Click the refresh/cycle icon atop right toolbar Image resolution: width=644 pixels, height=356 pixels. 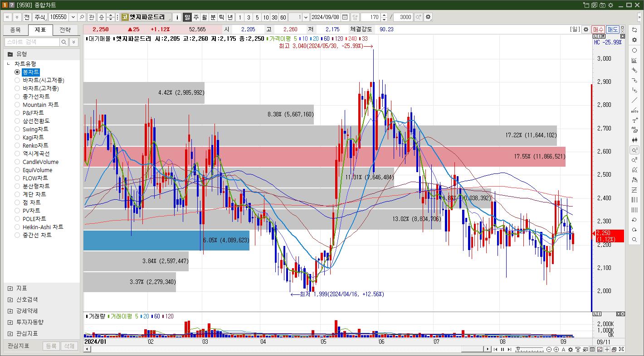(x=634, y=30)
